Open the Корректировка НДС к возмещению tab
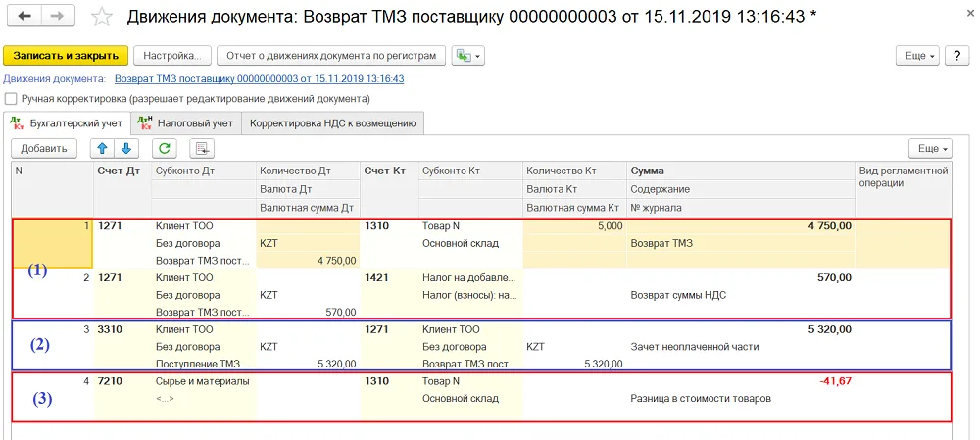This screenshot has width=980, height=440. pyautogui.click(x=332, y=123)
